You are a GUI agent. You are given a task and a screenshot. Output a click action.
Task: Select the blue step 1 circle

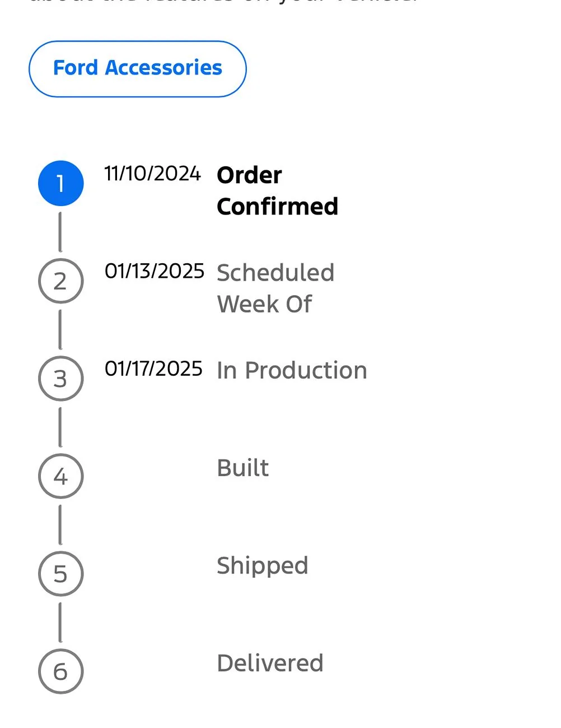coord(60,183)
